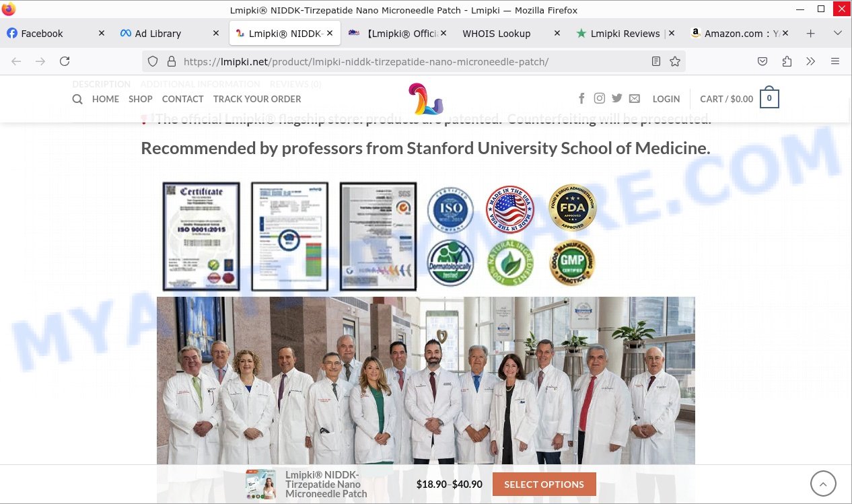The image size is (852, 504).
Task: Bookmark this page with star icon
Action: click(675, 61)
